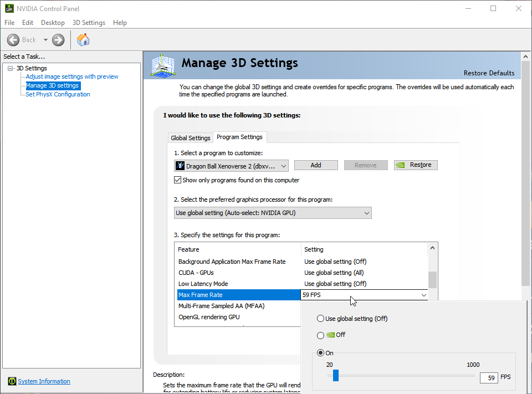This screenshot has width=532, height=394.
Task: Click the Max Frame Rate slider handle
Action: [x=336, y=376]
